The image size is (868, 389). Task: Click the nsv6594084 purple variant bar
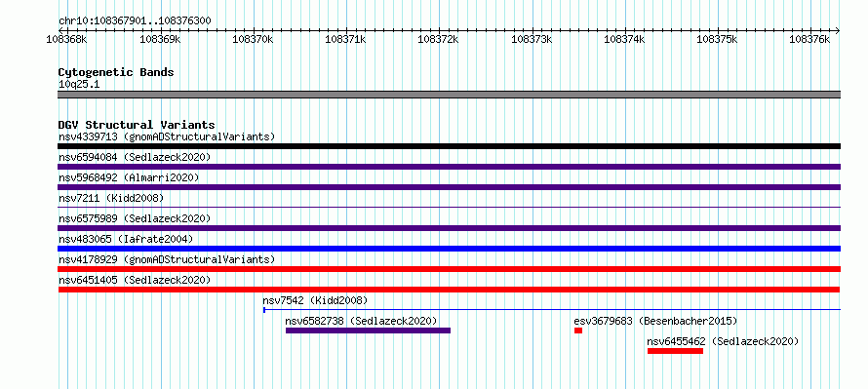[x=449, y=167]
